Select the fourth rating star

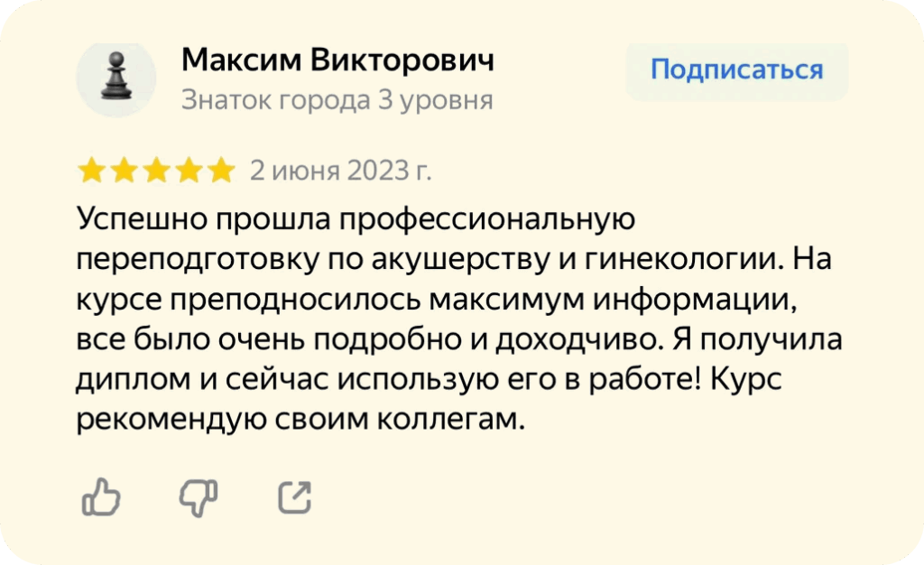pos(189,171)
